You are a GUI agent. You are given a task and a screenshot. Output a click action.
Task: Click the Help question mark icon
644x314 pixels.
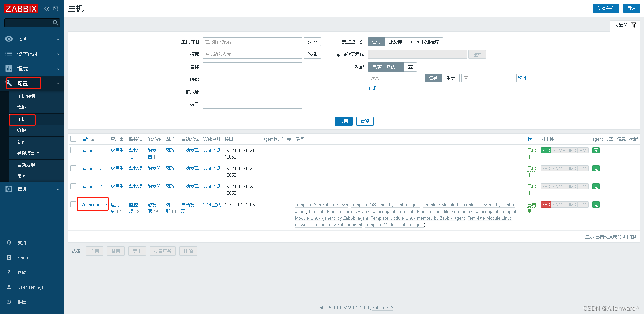9,272
